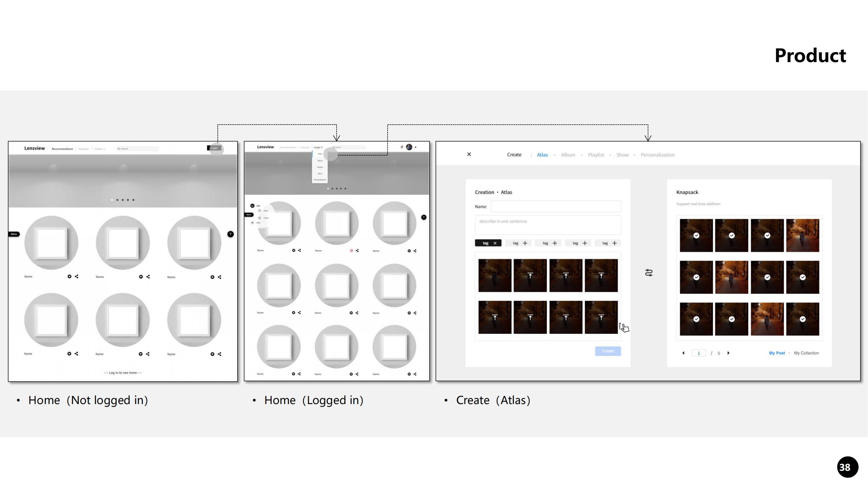Select the Atlas icon in the More flyout menu

(253, 206)
